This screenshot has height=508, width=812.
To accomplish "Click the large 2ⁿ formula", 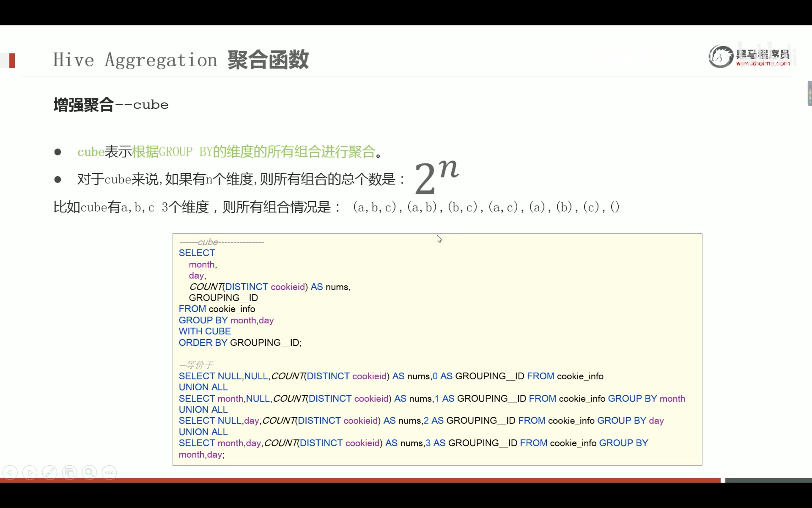I will click(x=436, y=177).
